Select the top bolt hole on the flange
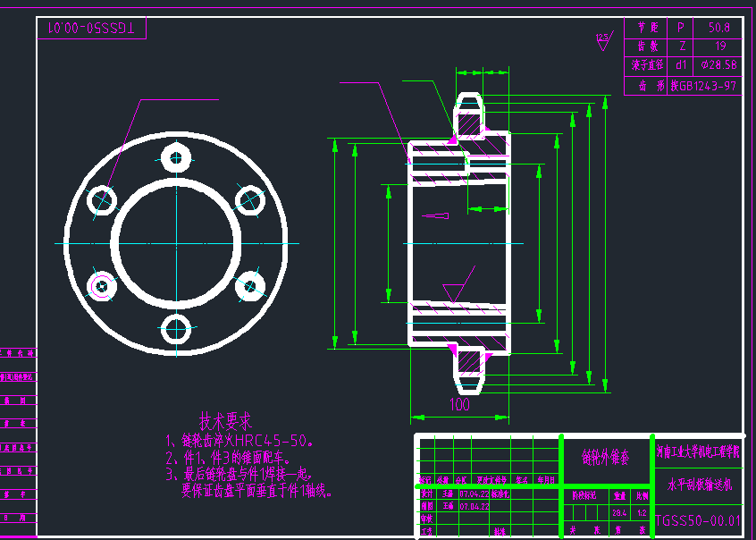Screen dimensions: 756x540 point(177,159)
